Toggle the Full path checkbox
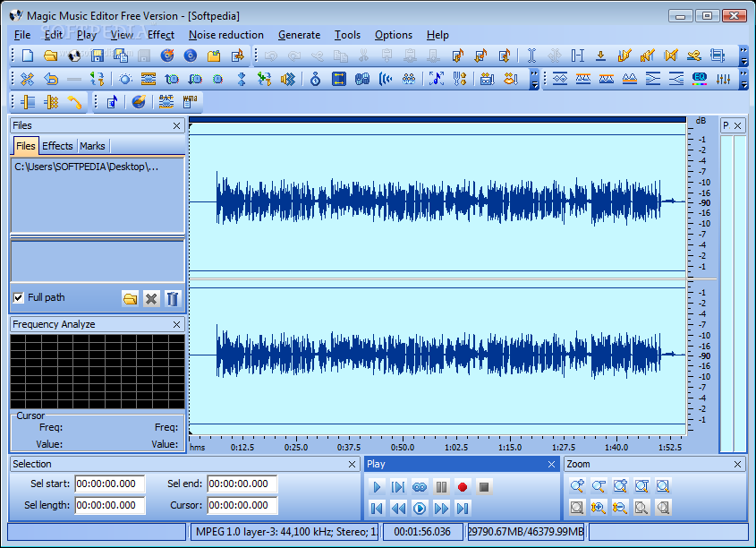 (x=19, y=297)
